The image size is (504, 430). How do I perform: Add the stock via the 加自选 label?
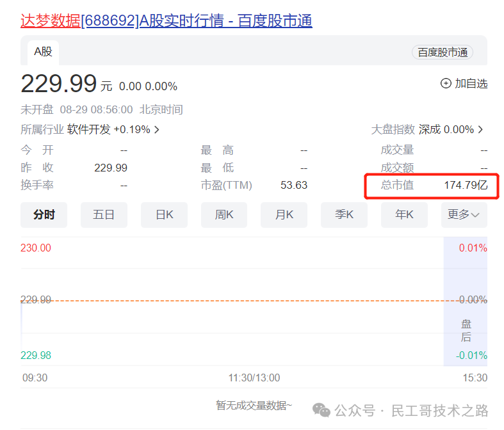point(471,83)
